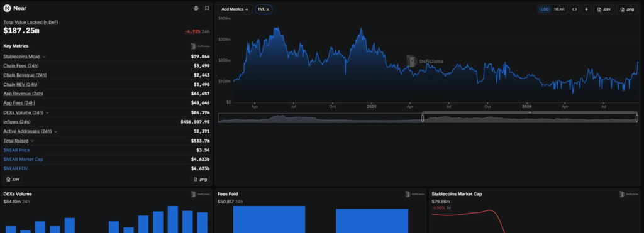Viewport: 644px width, 233px height.
Task: Click the $50,817 fees paid value
Action: coord(226,202)
